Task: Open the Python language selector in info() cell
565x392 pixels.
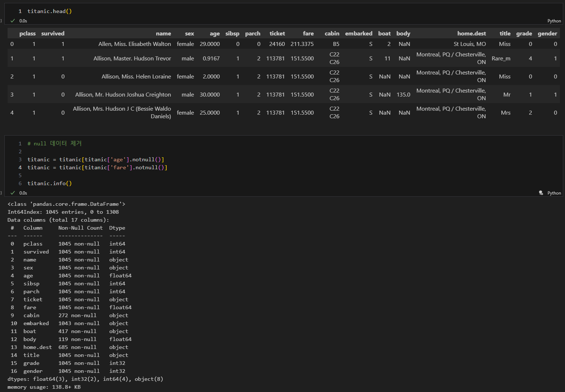Action: (554, 193)
